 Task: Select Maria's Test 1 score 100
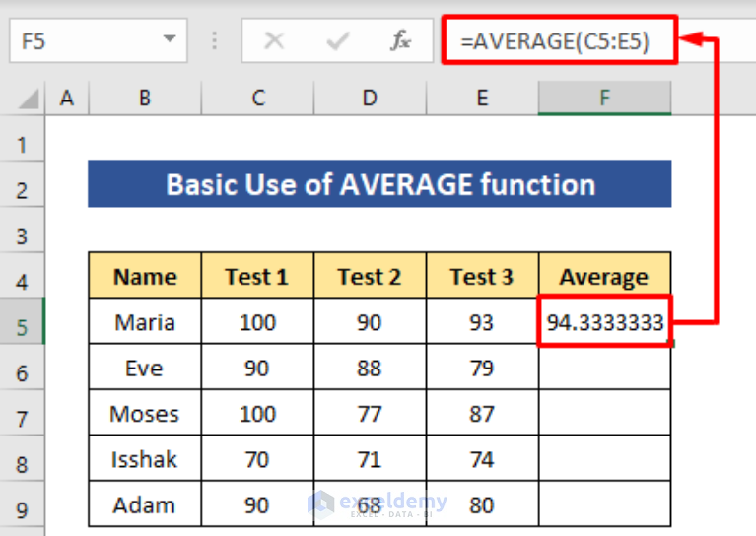[x=257, y=321]
